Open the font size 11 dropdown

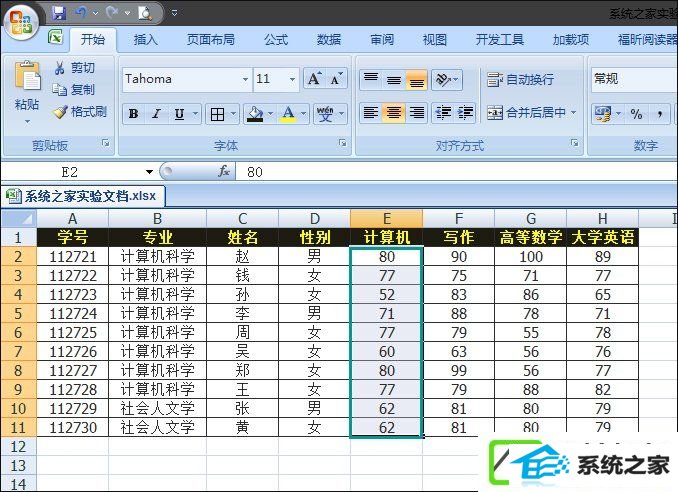point(292,79)
